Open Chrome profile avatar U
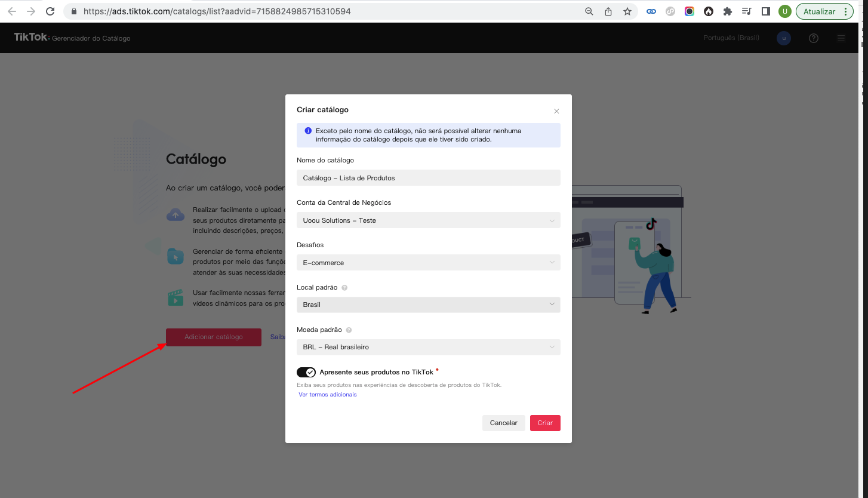 [785, 11]
